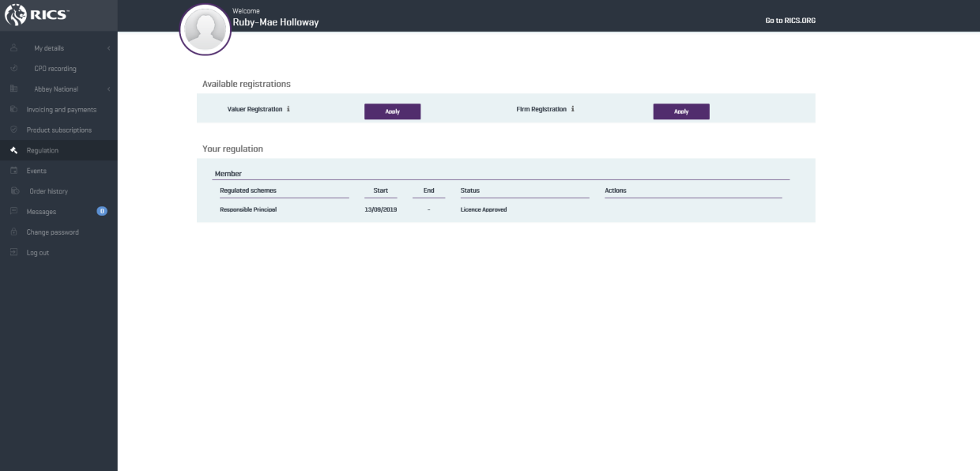Click the Log out door icon

point(13,253)
